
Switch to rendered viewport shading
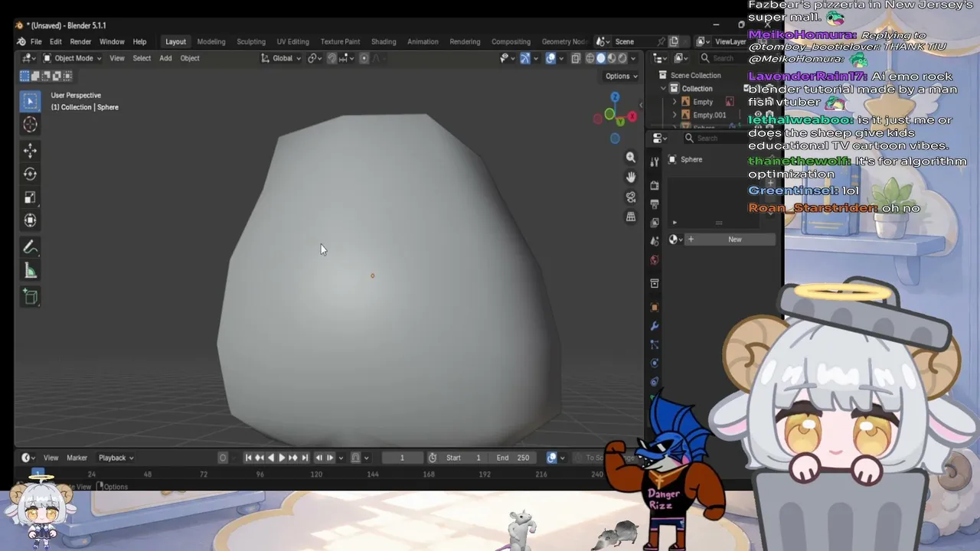click(x=622, y=58)
